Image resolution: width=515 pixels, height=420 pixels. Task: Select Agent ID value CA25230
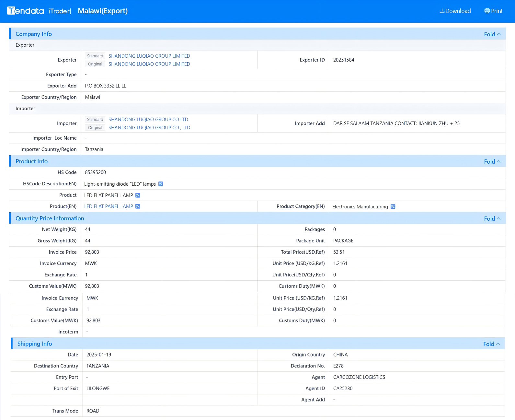tap(343, 389)
